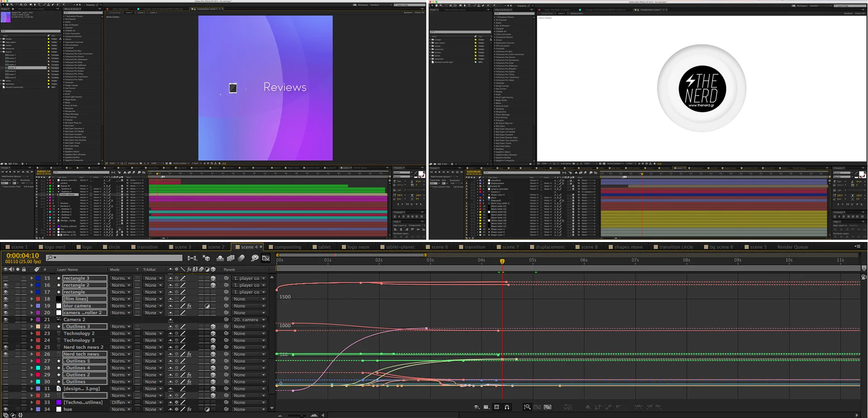This screenshot has height=418, width=868.
Task: Hide the hue layer
Action: 6,409
